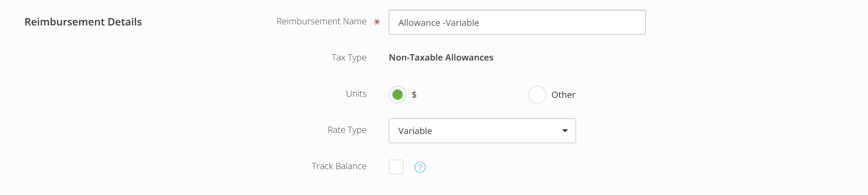Click the Tax Type label
The height and width of the screenshot is (195, 868).
point(349,58)
